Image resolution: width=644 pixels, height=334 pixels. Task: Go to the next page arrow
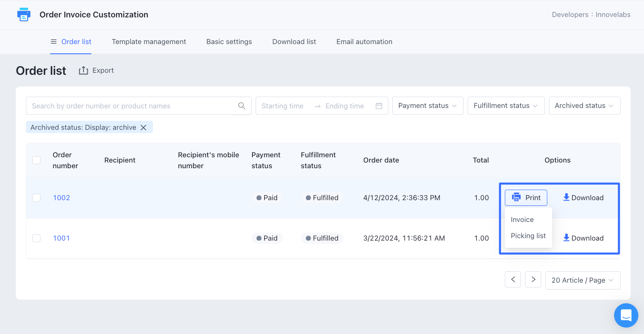click(533, 279)
